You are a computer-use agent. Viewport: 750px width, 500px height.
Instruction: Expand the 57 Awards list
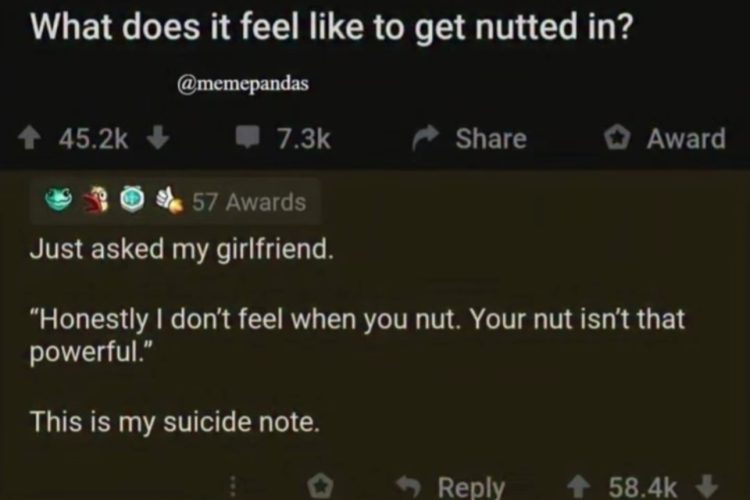pos(248,202)
